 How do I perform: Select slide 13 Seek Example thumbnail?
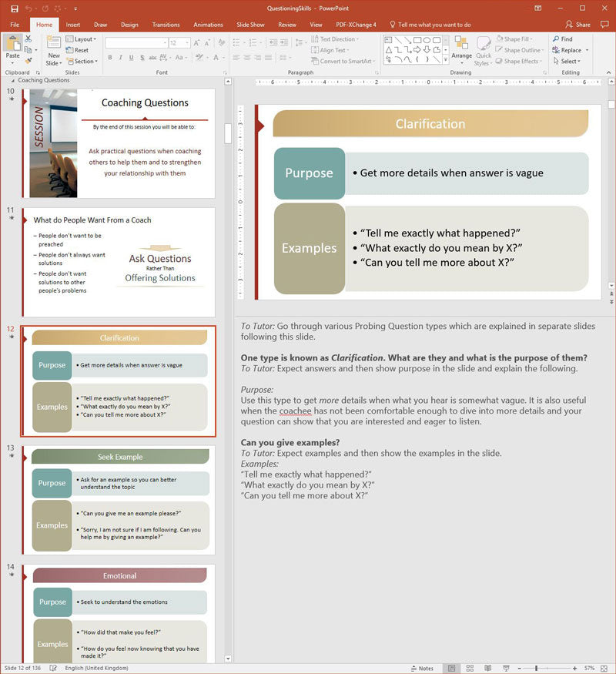tap(119, 500)
